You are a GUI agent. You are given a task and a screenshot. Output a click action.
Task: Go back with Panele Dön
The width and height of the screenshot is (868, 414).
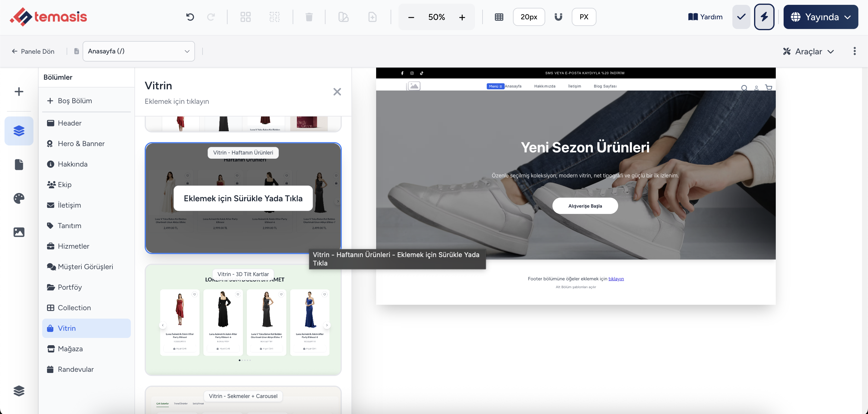tap(33, 51)
